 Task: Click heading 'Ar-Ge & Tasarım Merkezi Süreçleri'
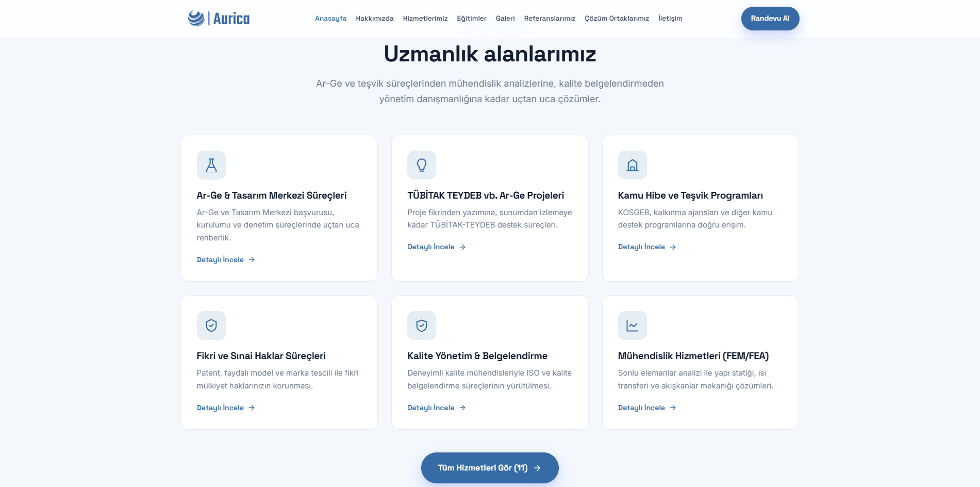(272, 196)
